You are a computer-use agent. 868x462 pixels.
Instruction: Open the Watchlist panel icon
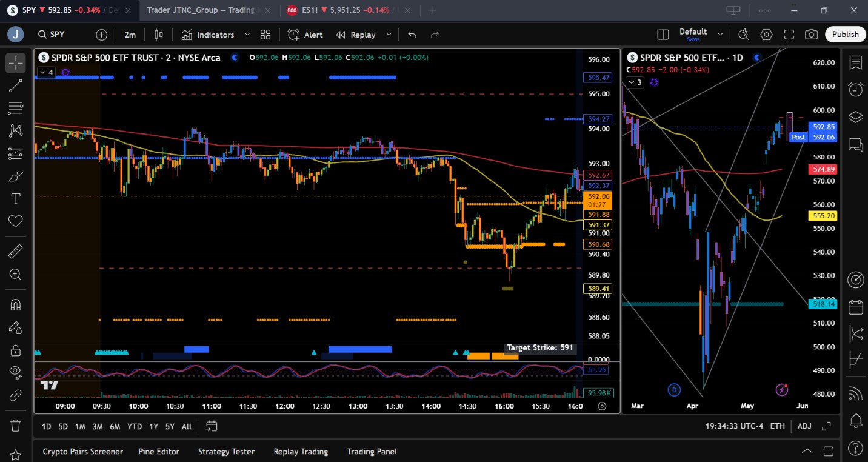point(855,62)
